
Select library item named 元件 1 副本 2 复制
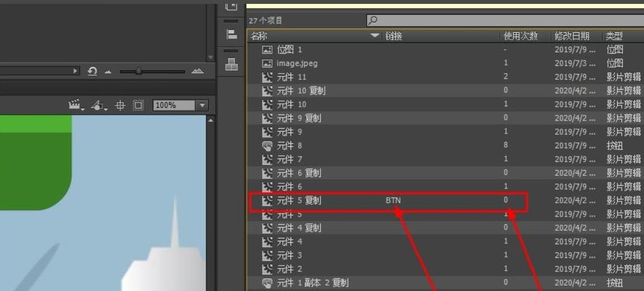312,283
